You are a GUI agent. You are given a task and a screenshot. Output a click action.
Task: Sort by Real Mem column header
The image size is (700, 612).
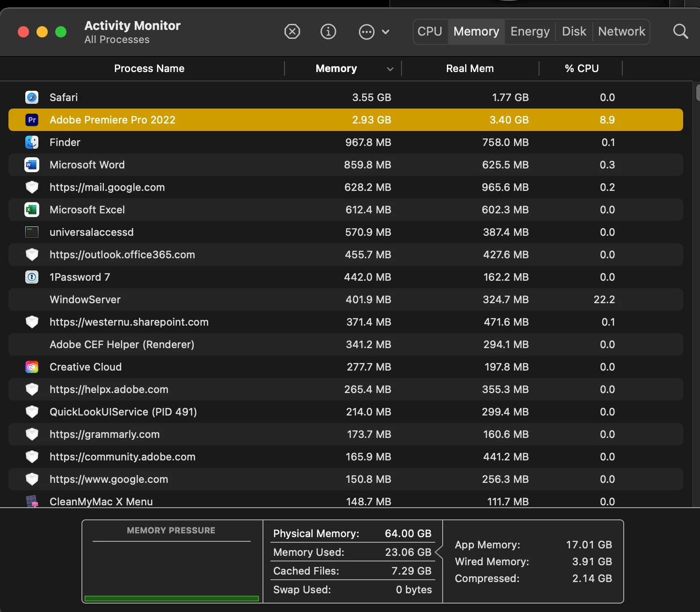[x=470, y=68]
